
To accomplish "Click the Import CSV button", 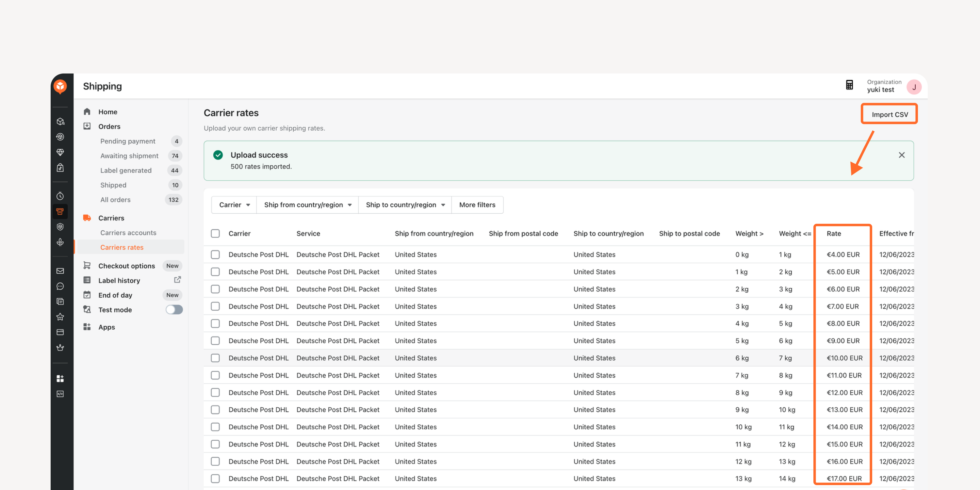I will pos(890,114).
